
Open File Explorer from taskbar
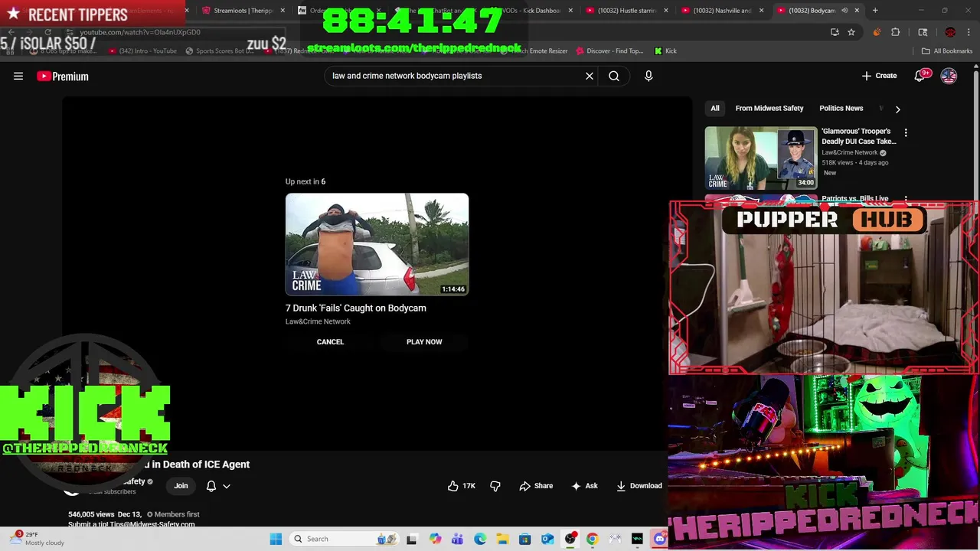pyautogui.click(x=502, y=540)
